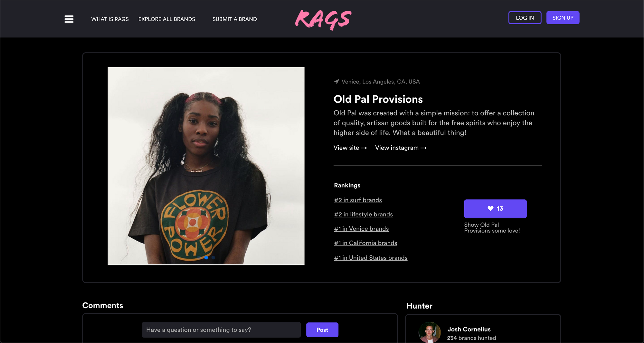Screen dimensions: 644x343
Task: Open Josh Cornelius's avatar photo
Action: tap(430, 332)
